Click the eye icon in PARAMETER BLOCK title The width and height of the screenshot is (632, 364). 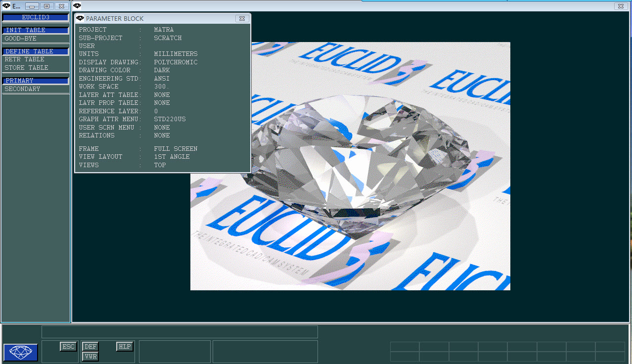click(80, 18)
